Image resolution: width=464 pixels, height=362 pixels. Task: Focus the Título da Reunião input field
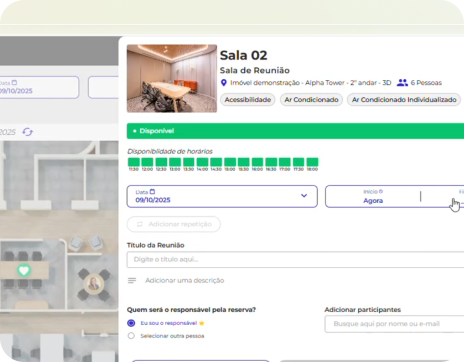pos(295,260)
